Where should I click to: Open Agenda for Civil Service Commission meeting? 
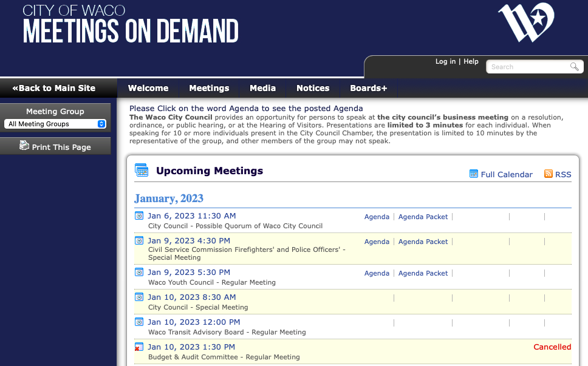tap(377, 242)
